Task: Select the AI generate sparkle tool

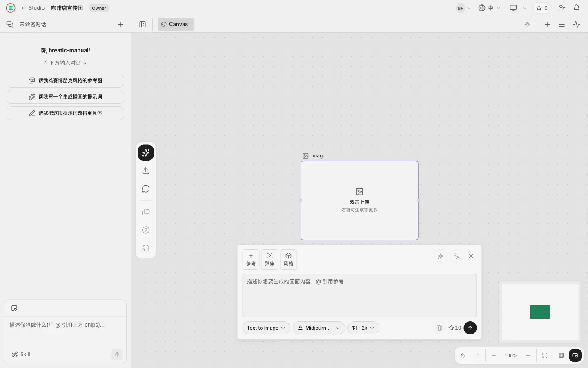Action: [x=146, y=153]
